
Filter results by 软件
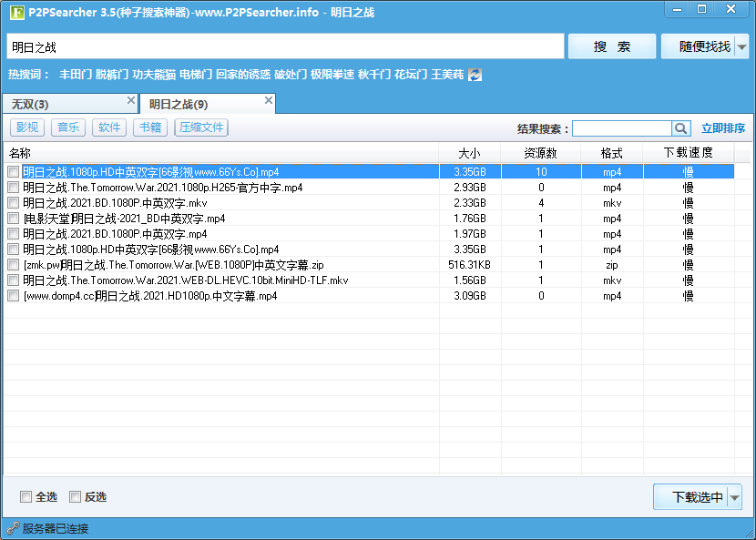(109, 127)
